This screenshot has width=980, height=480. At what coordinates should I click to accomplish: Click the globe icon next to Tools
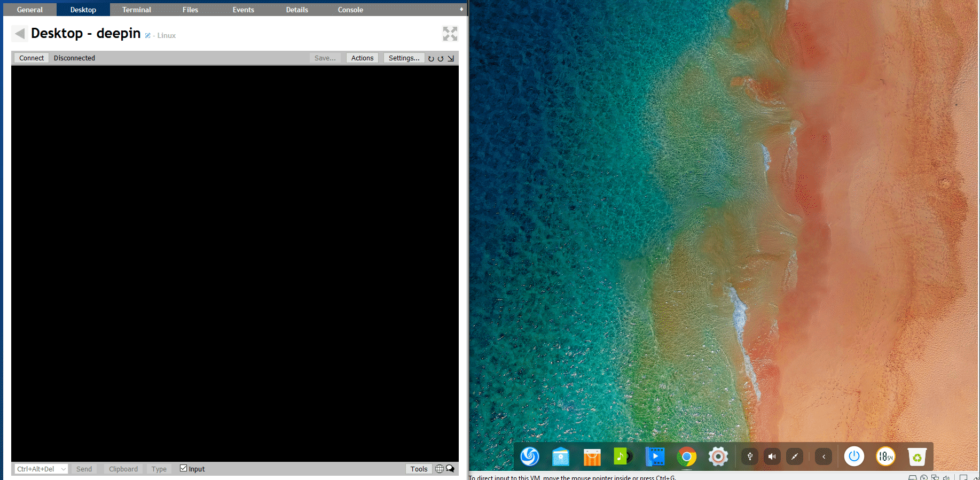(440, 469)
